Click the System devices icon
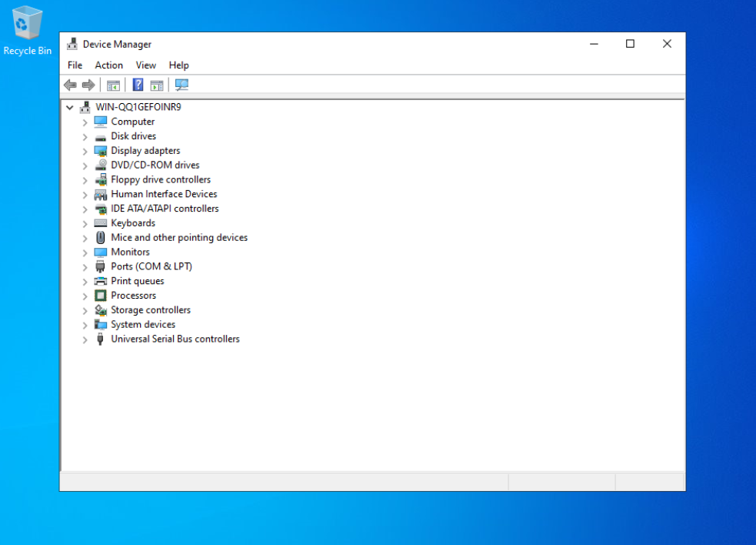756x545 pixels. (x=100, y=324)
